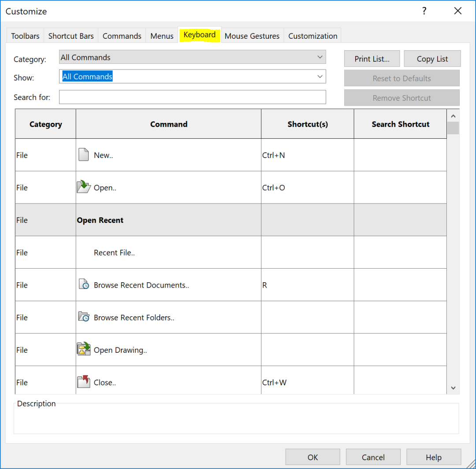Click Search Shortcut cell for Browse Recent Documents..

pyautogui.click(x=400, y=285)
